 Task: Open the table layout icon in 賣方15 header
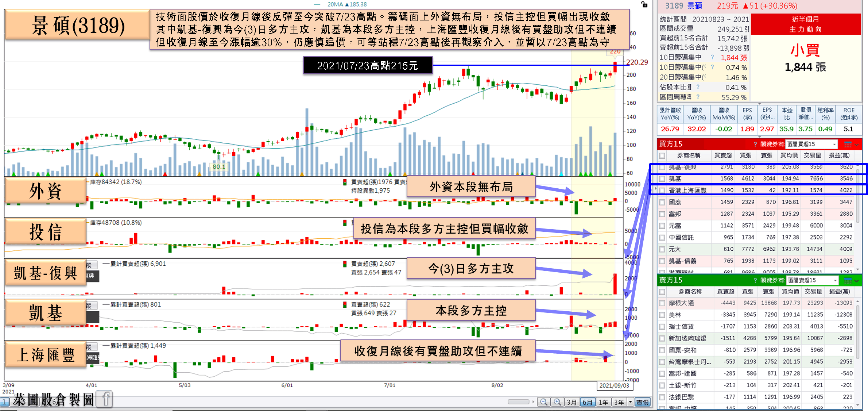coord(848,281)
